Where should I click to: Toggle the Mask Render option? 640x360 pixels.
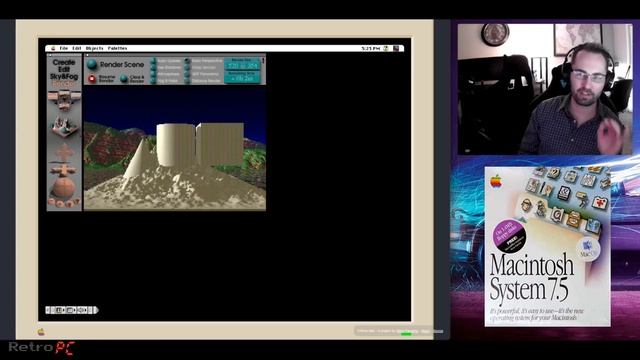pos(187,68)
